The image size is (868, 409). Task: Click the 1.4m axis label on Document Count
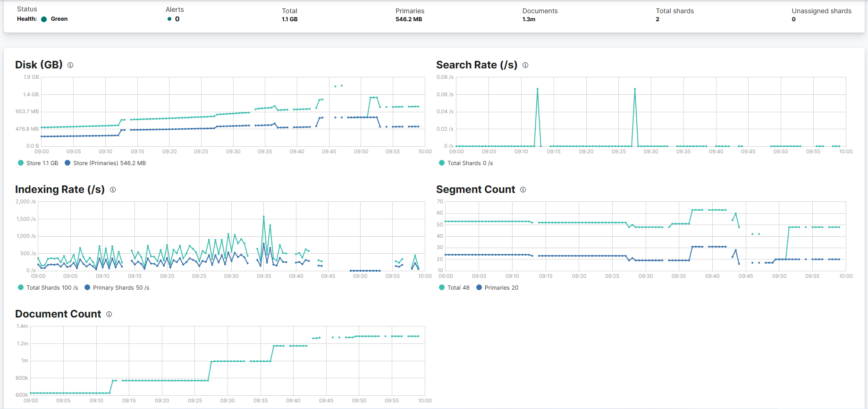[x=22, y=326]
